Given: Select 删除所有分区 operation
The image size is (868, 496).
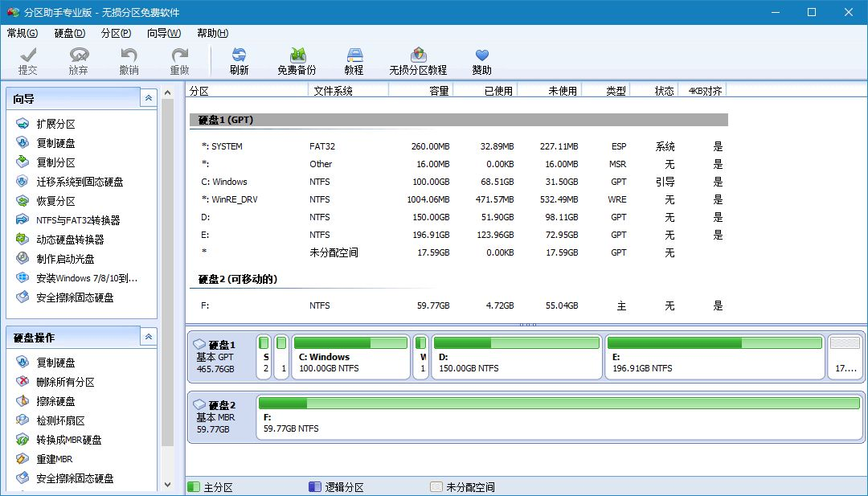Looking at the screenshot, I should tap(55, 382).
